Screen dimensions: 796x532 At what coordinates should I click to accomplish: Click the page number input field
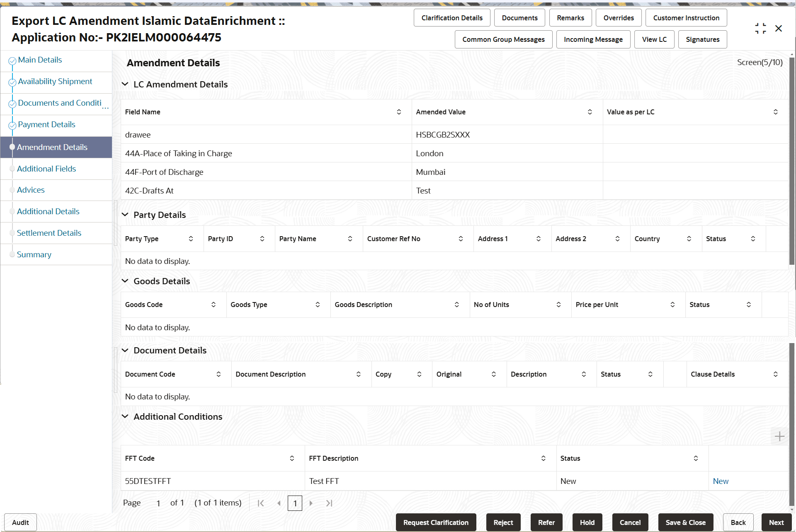[295, 503]
